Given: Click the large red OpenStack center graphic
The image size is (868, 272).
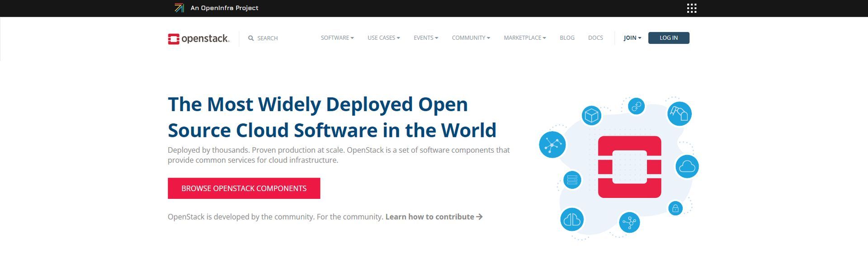Looking at the screenshot, I should click(629, 167).
